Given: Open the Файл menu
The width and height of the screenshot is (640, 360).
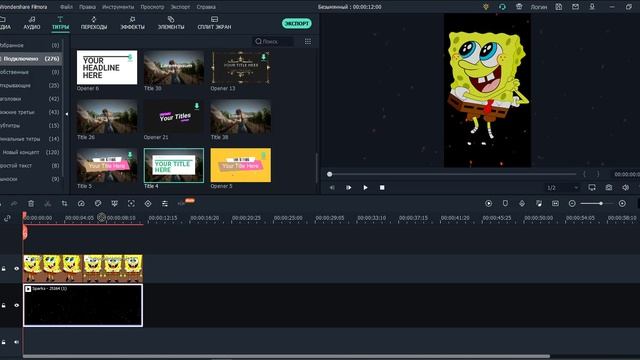Looking at the screenshot, I should coord(66,7).
